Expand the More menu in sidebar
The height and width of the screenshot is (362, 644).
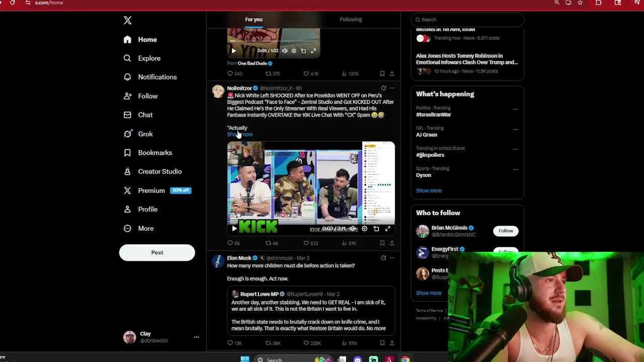138,228
